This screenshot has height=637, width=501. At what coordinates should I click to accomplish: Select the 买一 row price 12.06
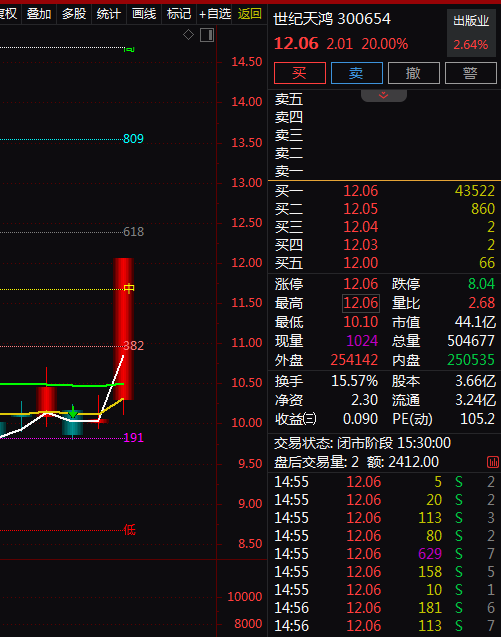pos(361,191)
